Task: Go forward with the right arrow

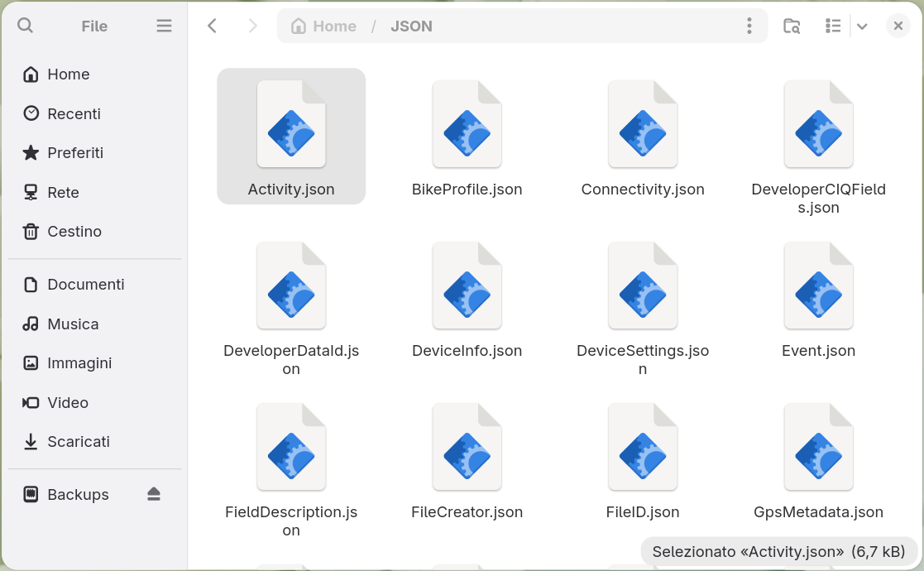Action: coord(253,26)
